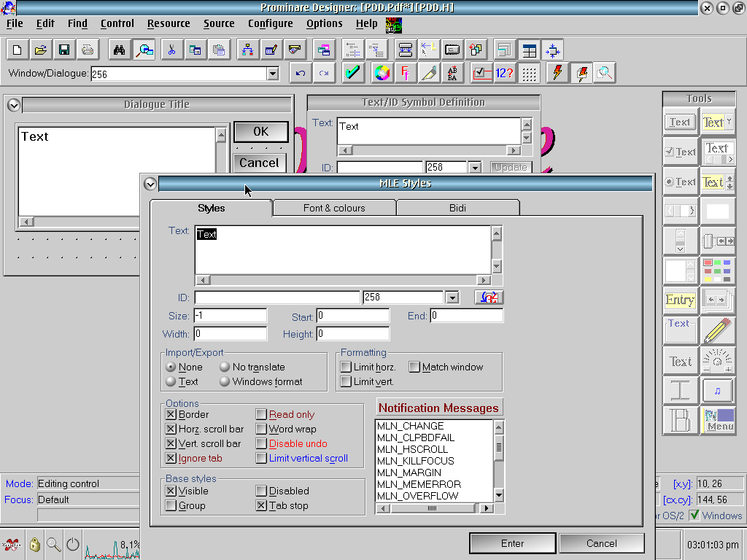Toggle the dotted grid toolbar icon
This screenshot has width=747, height=560.
[x=529, y=73]
